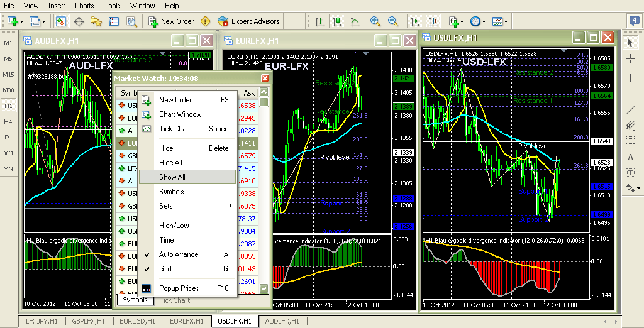
Task: Switch timeframe to H4
Action: pos(8,121)
